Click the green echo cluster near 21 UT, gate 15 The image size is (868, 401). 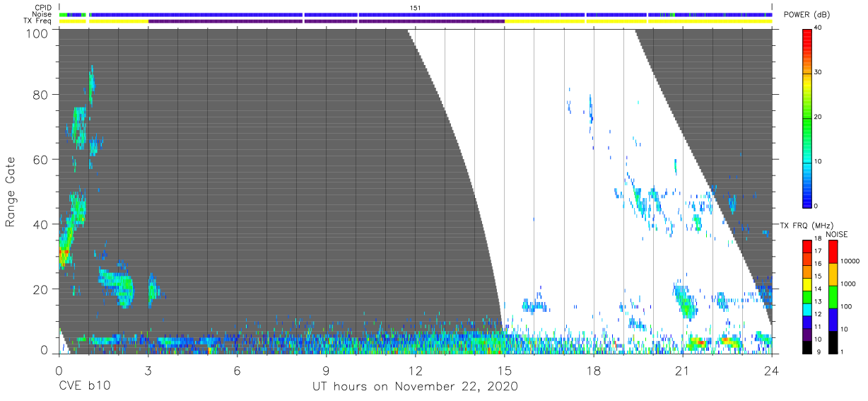[686, 303]
